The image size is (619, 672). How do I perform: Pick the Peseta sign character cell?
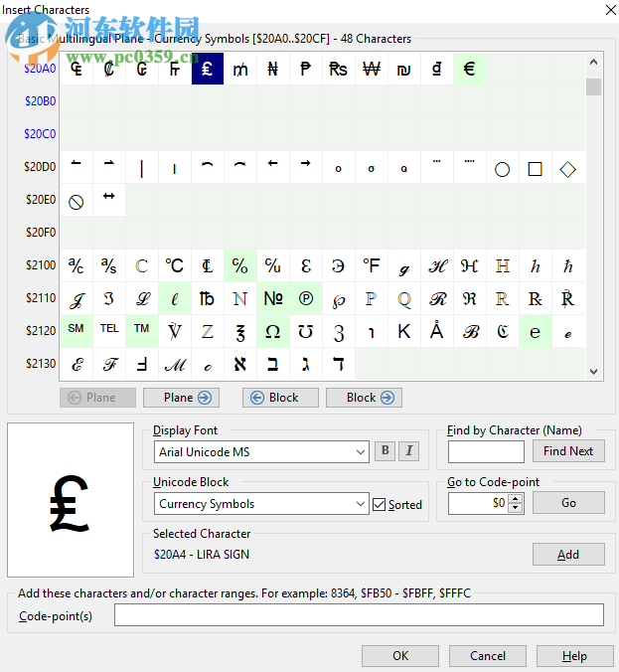pyautogui.click(x=305, y=69)
